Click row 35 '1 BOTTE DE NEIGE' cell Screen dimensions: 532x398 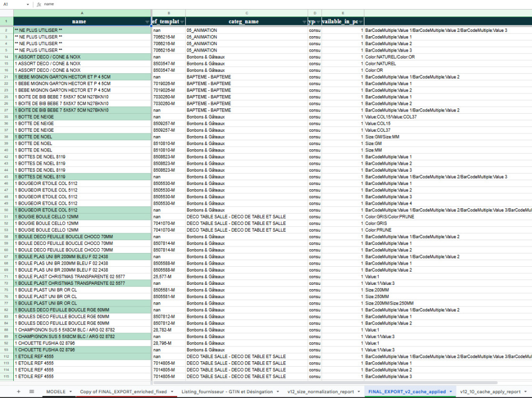coord(82,117)
